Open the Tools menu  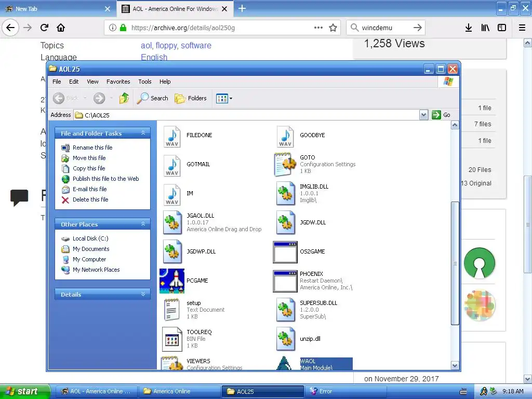click(x=145, y=82)
